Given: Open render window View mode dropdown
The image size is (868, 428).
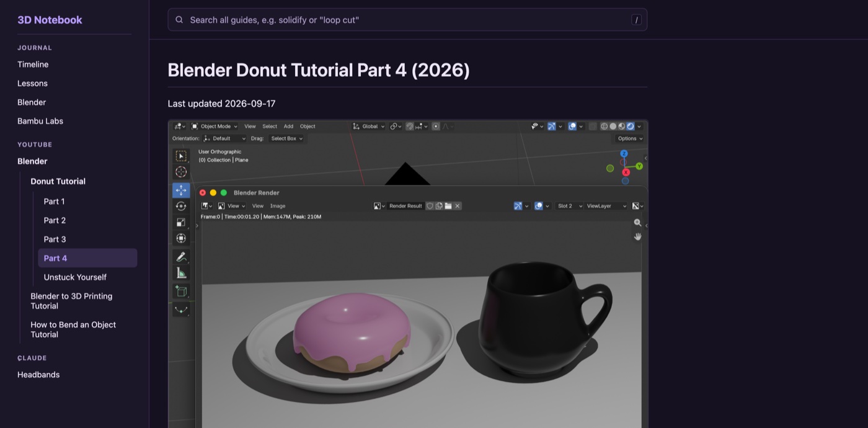Looking at the screenshot, I should pyautogui.click(x=231, y=206).
